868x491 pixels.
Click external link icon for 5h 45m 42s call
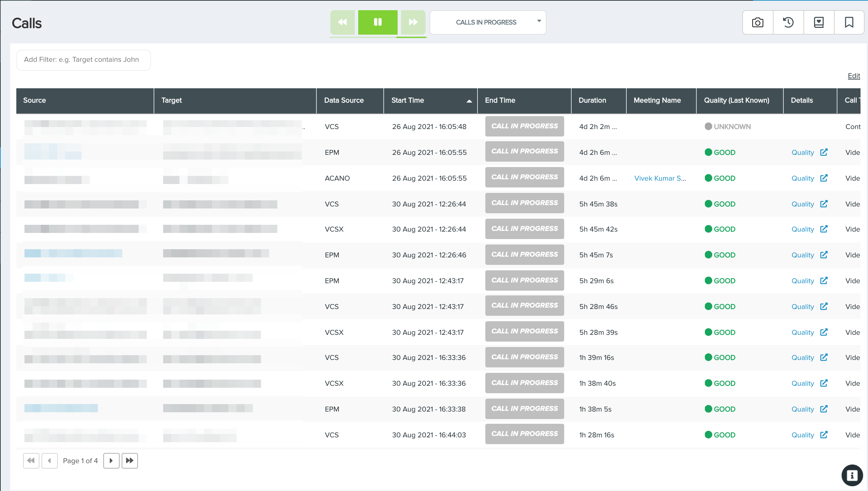[x=824, y=229]
